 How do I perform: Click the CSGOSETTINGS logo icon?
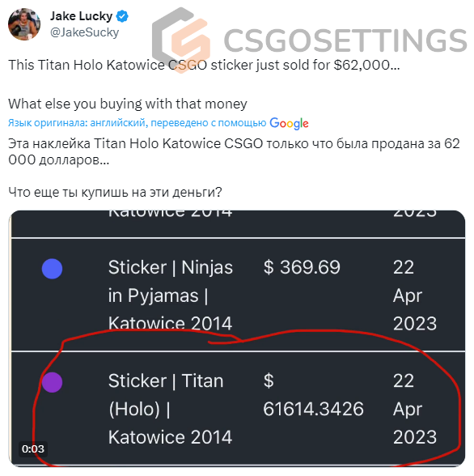point(181,40)
